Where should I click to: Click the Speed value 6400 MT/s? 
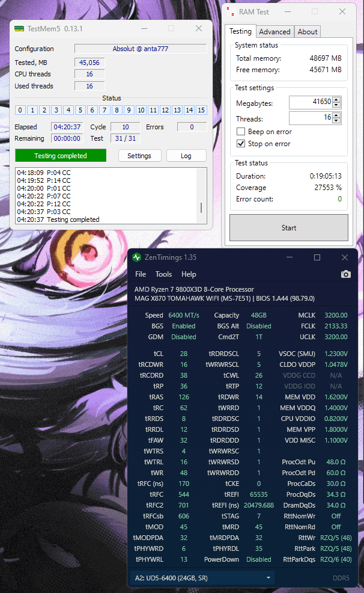pos(184,315)
